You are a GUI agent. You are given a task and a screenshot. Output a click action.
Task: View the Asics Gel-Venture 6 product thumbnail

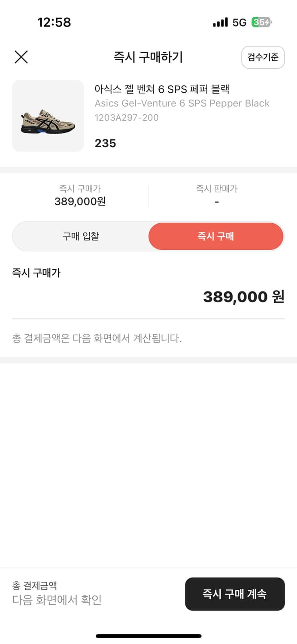click(x=48, y=115)
